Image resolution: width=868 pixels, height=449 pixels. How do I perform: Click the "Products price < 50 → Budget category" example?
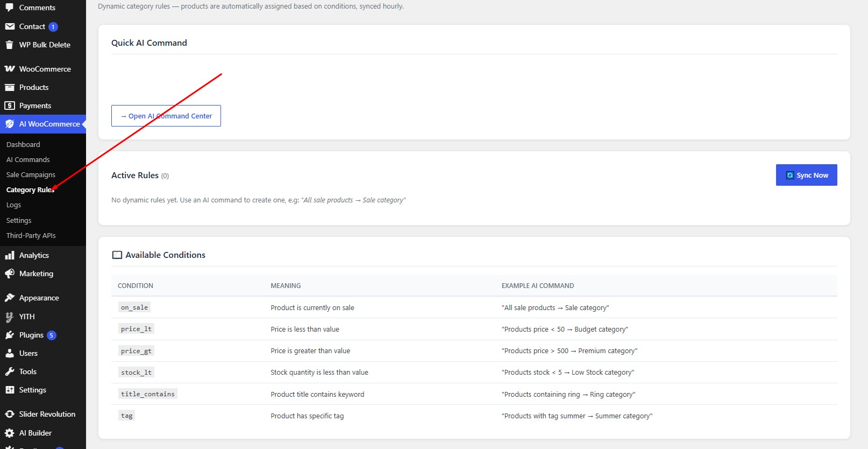565,329
